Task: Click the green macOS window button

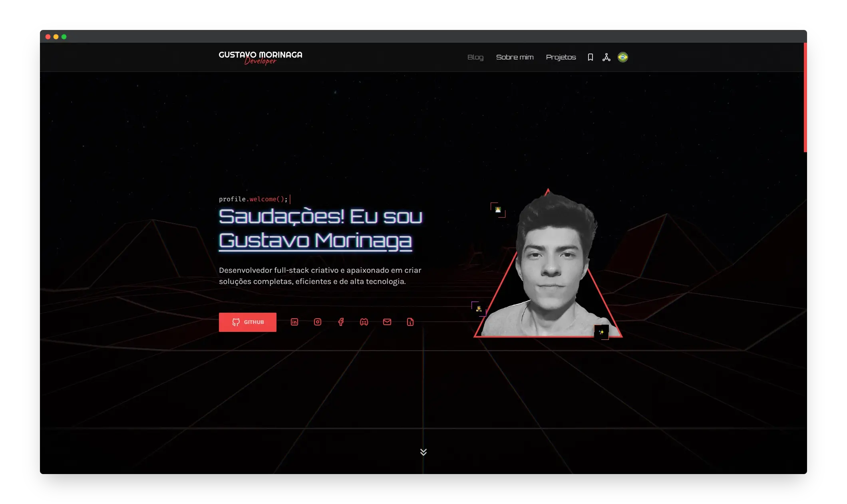Action: [64, 37]
